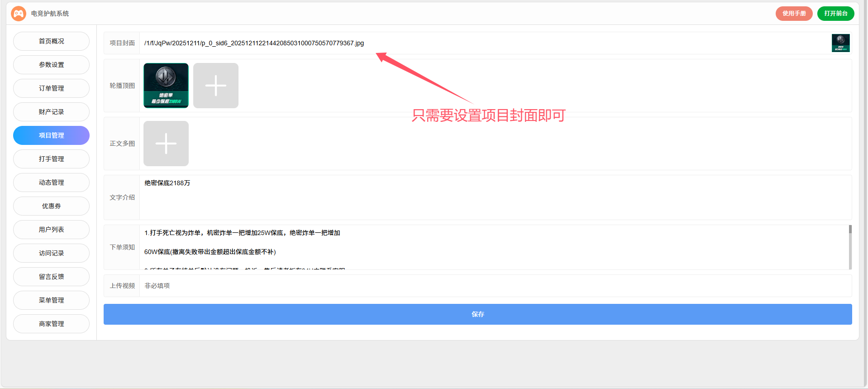Select 打手管理 in sidebar
Viewport: 868px width, 389px height.
(x=51, y=159)
